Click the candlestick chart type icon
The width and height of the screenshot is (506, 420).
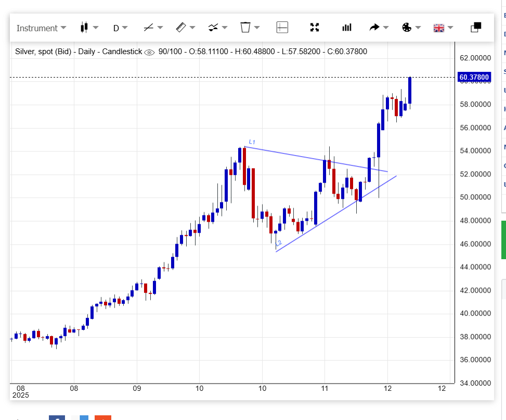point(84,28)
